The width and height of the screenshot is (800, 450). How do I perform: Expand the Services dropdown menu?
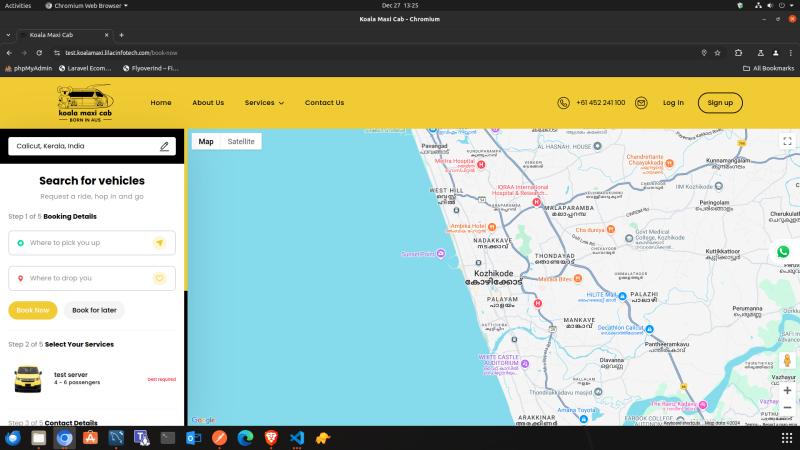[264, 103]
